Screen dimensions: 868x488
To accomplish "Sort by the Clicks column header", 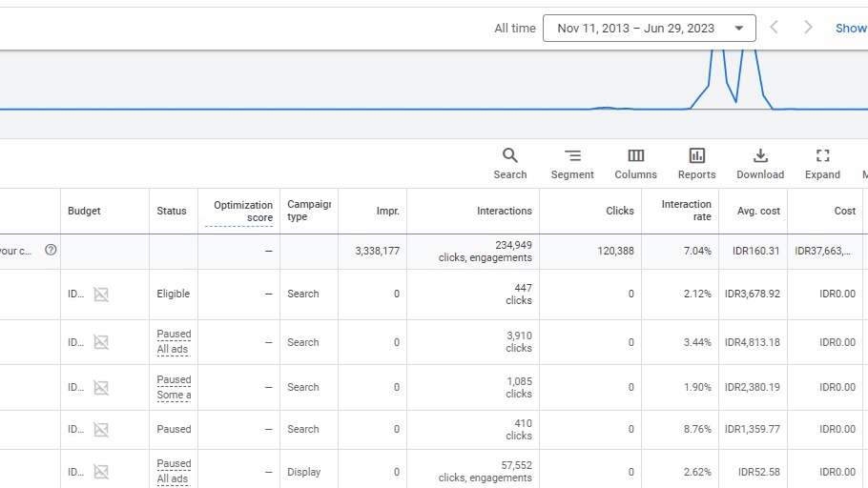I will point(619,211).
